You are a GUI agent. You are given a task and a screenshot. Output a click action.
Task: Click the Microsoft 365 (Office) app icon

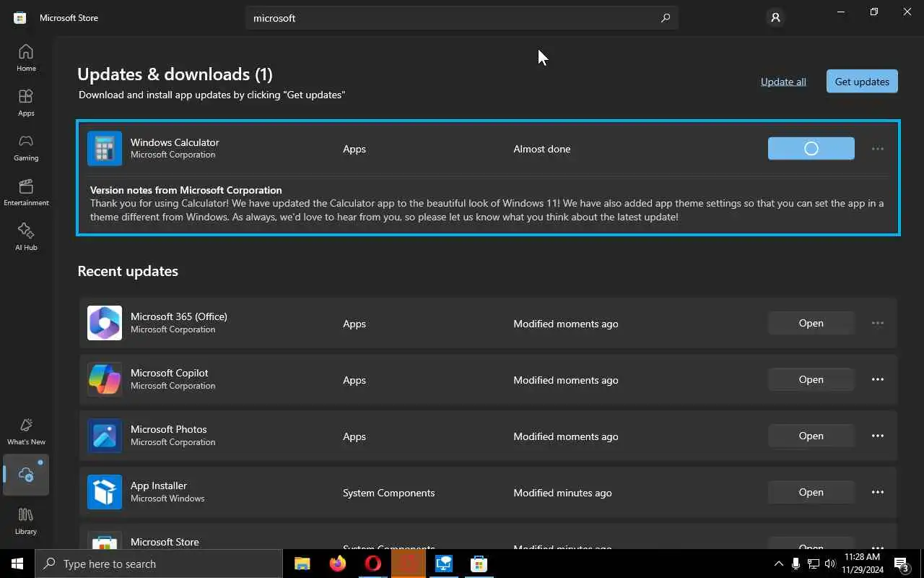tap(105, 323)
